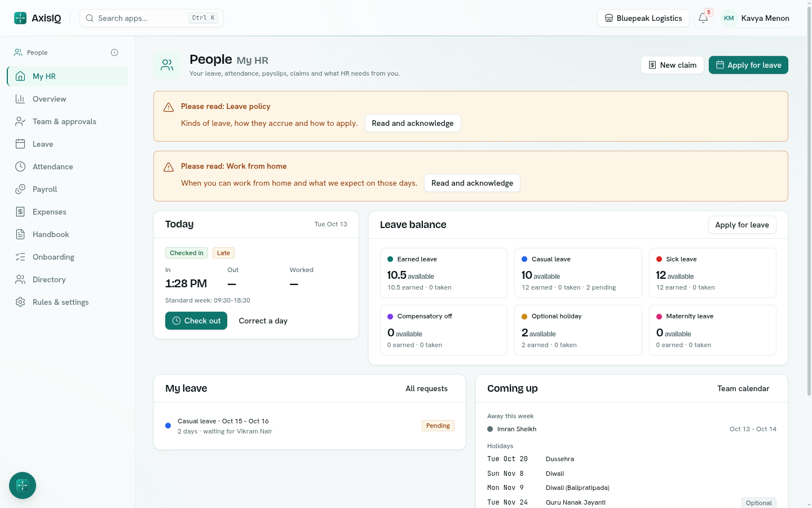
Task: Open Team & approvals page
Action: (68, 121)
